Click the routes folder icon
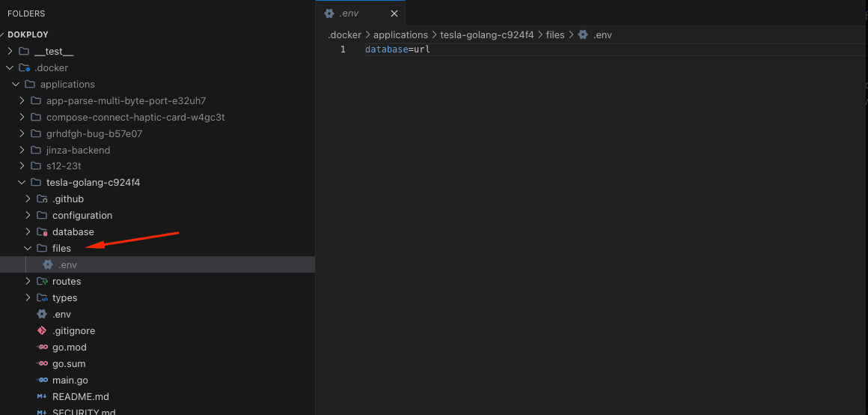 click(43, 282)
